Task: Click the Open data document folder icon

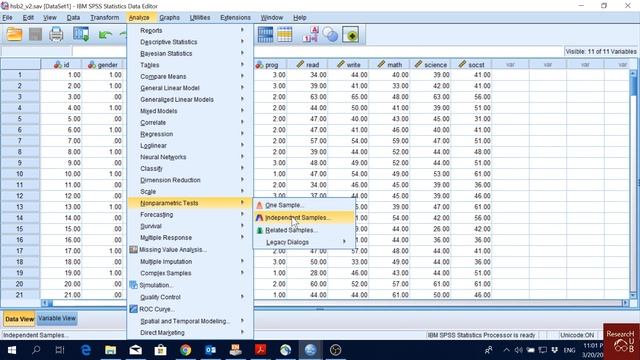Action: (14, 35)
